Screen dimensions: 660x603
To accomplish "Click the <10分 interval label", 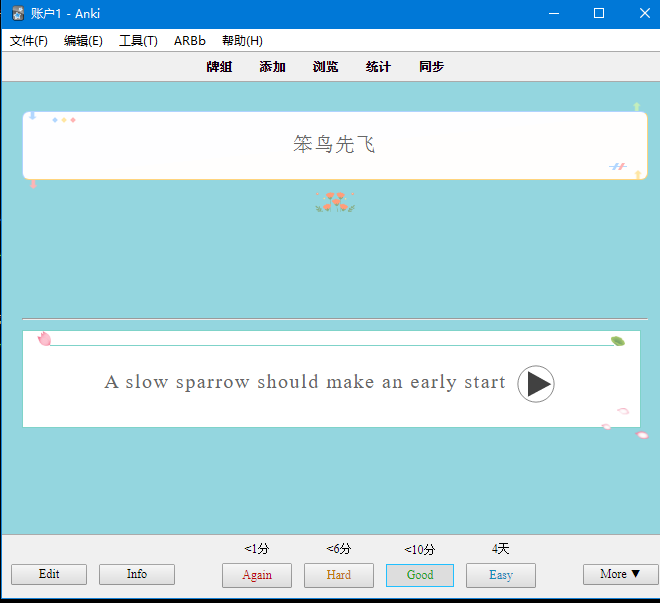I will tap(420, 549).
